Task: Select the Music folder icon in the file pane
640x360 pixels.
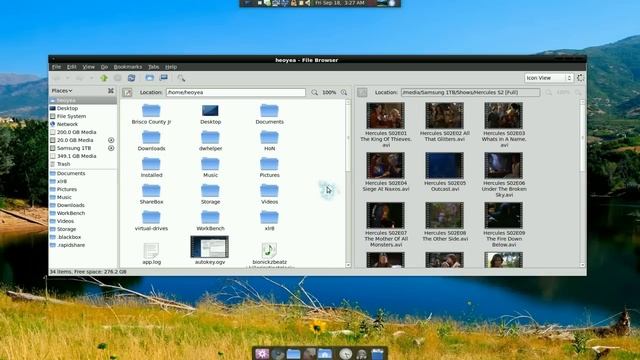Action: click(210, 164)
